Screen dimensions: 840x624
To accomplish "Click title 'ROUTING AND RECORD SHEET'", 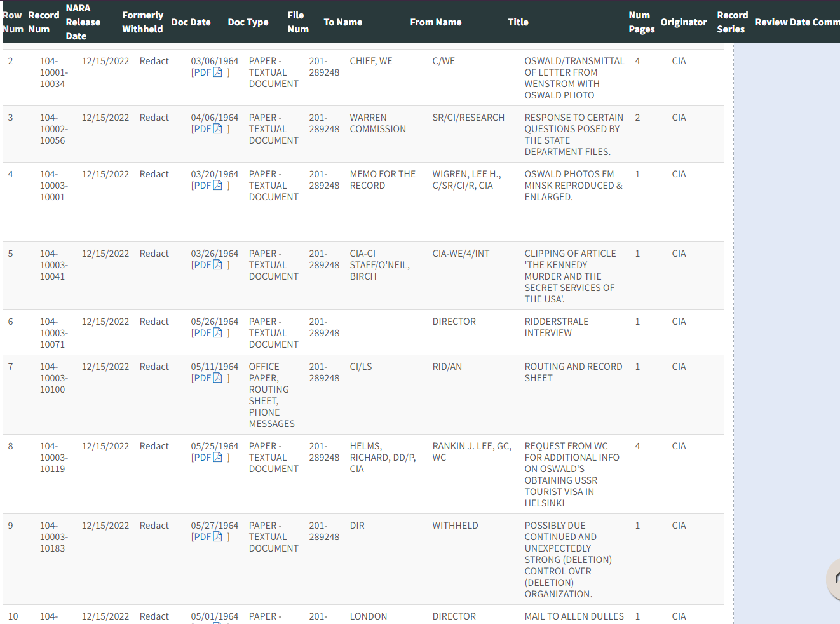I will click(x=573, y=372).
